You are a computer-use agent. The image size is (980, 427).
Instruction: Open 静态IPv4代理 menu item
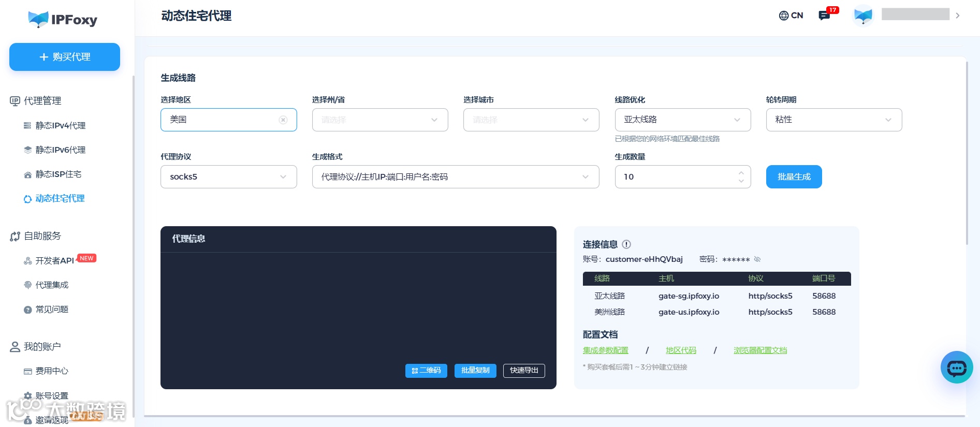tap(61, 126)
